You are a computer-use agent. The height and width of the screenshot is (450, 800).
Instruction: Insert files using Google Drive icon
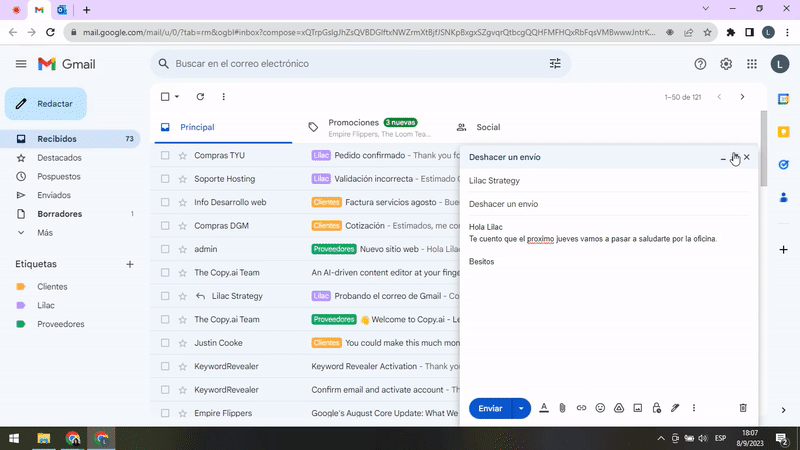(619, 408)
